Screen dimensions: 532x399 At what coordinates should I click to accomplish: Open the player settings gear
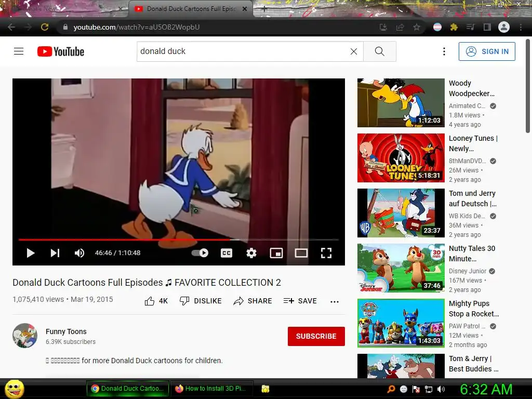click(251, 253)
